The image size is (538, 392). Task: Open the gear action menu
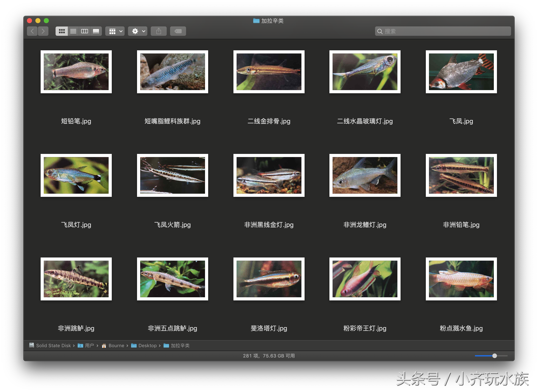click(138, 31)
